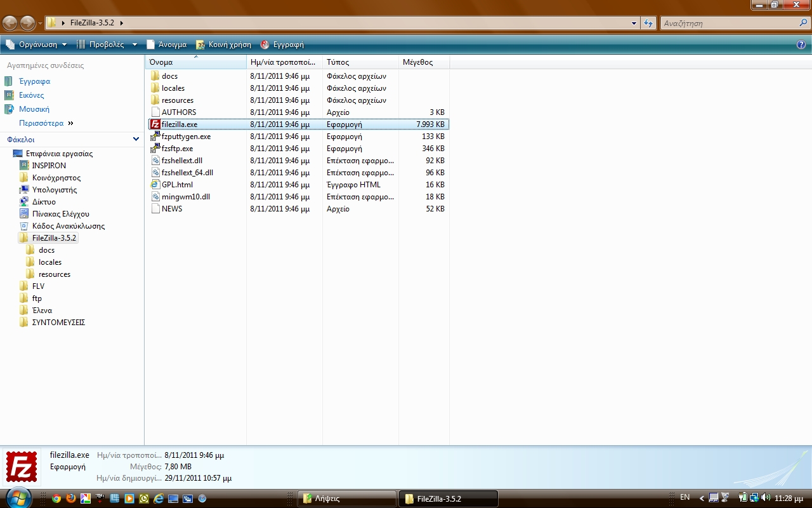Open the Προβολές views dropdown arrow
812x508 pixels.
pyautogui.click(x=134, y=44)
